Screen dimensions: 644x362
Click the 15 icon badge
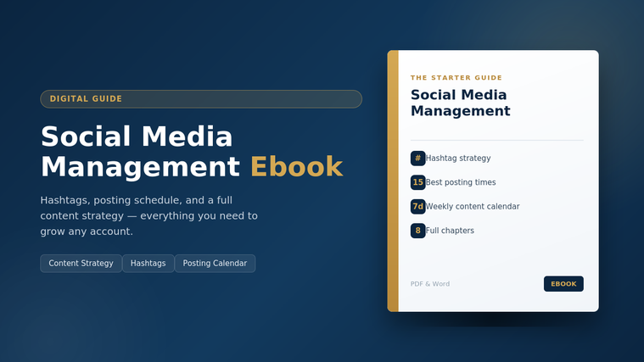pyautogui.click(x=417, y=182)
